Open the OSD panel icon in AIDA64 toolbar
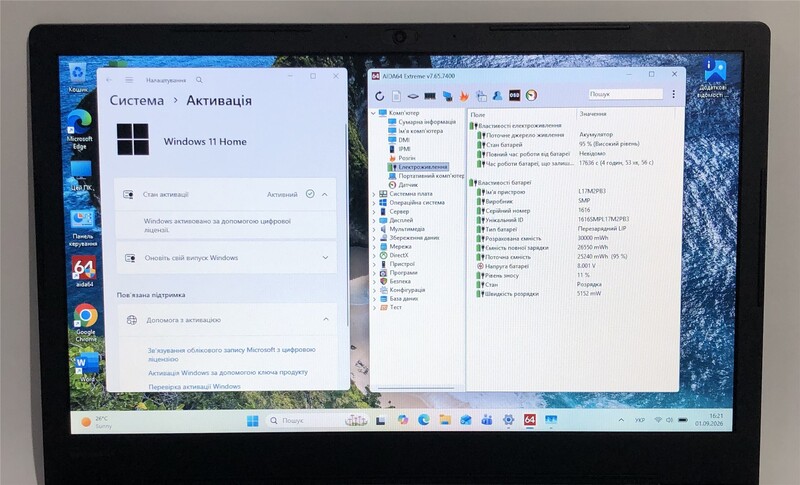 [514, 95]
